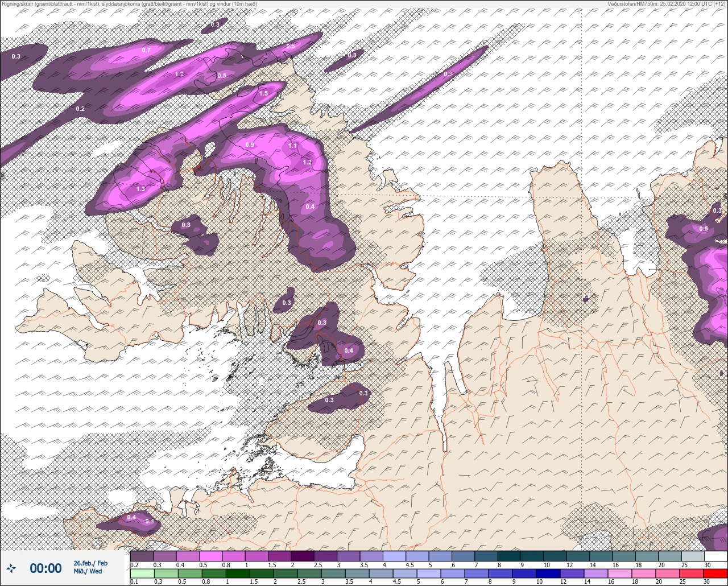
Task: Click the 0.9 precipitation value on the map
Action: (250, 145)
